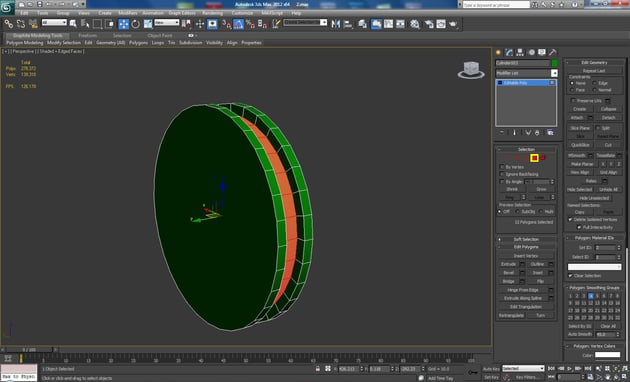Click the Attach button

point(577,117)
